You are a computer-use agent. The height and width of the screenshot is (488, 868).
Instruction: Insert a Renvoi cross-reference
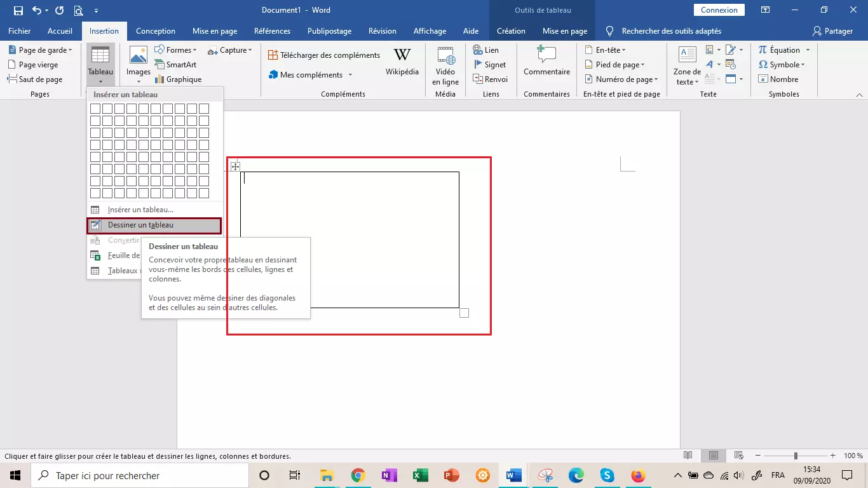coord(491,79)
